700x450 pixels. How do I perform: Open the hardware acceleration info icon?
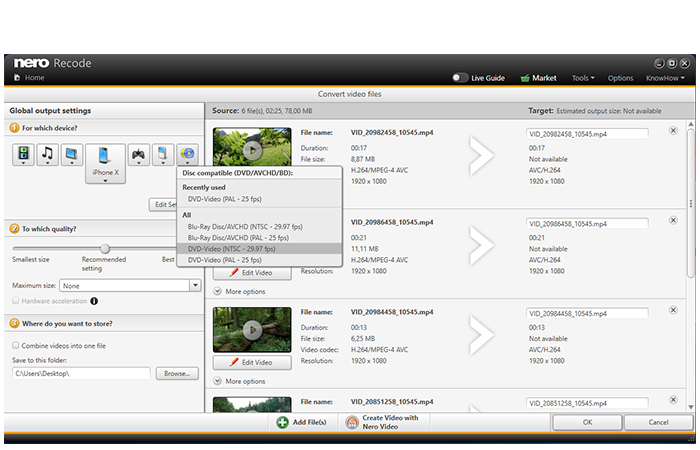click(94, 301)
